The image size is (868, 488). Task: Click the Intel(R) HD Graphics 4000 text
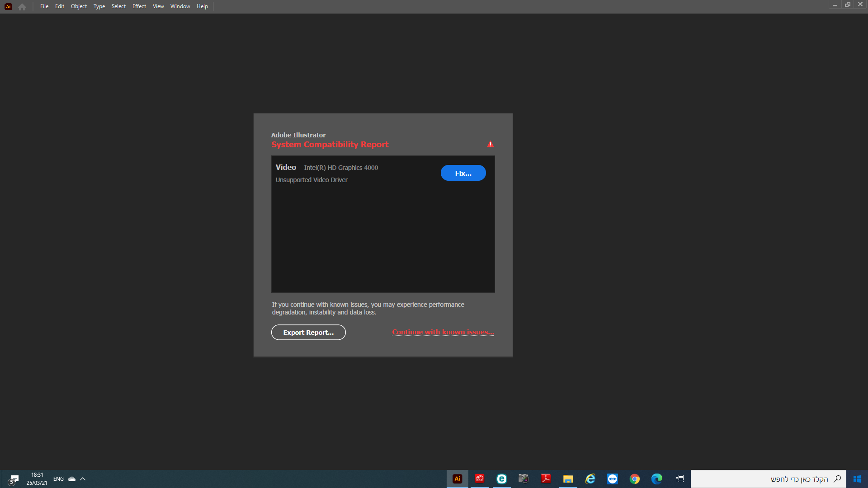pos(341,168)
